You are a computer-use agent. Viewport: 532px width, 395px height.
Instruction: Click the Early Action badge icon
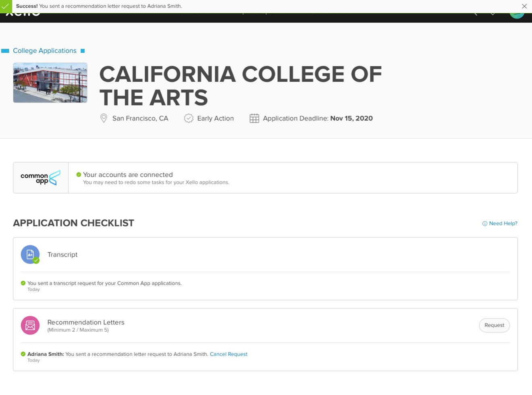[x=189, y=118]
